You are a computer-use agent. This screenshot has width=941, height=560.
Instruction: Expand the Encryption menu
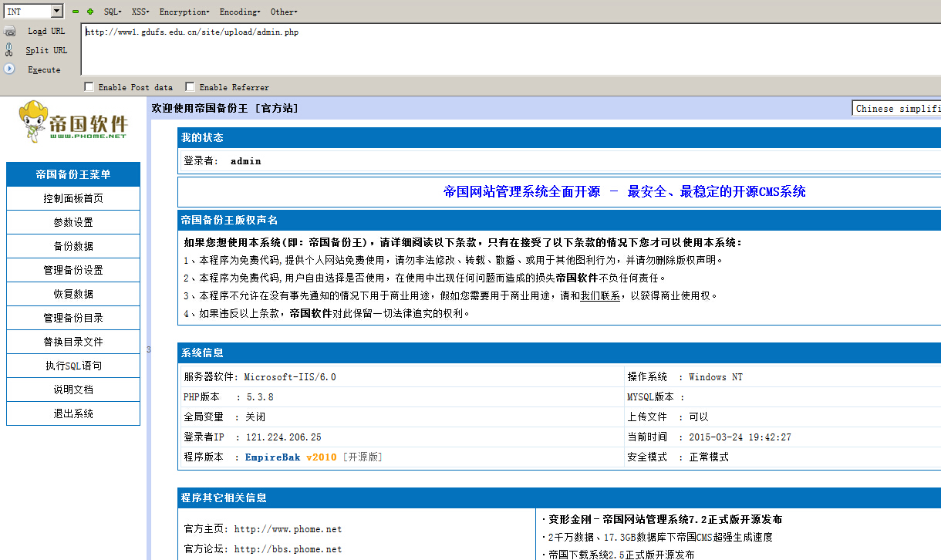tap(184, 12)
